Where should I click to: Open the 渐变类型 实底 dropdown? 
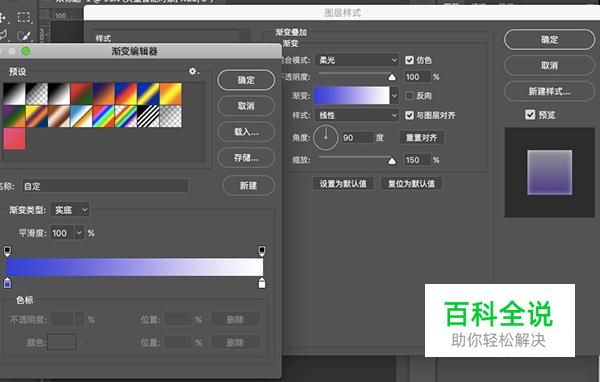click(x=70, y=210)
